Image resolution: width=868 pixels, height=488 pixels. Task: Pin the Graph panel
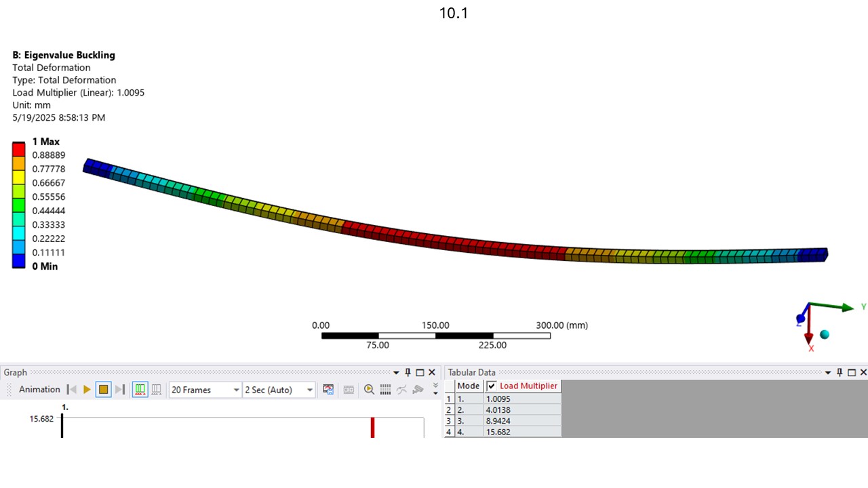(x=408, y=373)
